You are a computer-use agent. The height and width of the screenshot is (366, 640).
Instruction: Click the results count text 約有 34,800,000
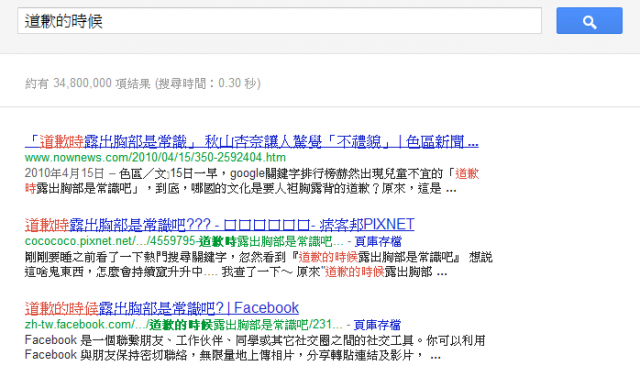click(x=68, y=83)
